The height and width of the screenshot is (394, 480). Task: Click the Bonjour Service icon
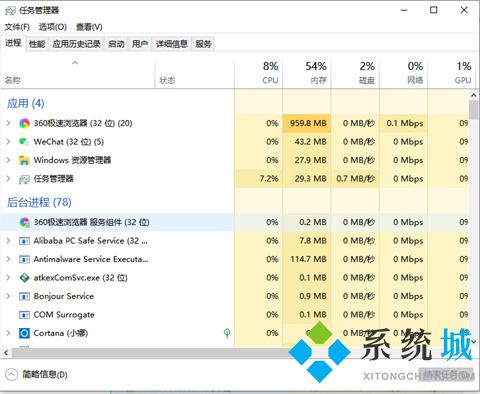pos(24,296)
